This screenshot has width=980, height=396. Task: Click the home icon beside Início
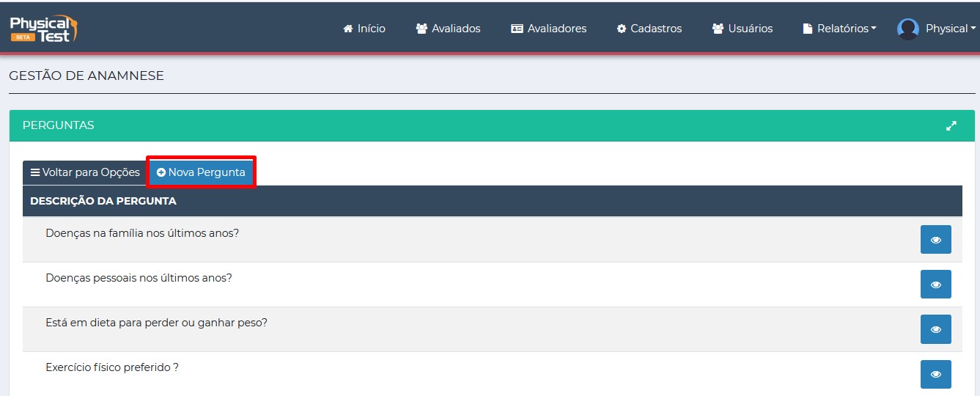347,29
